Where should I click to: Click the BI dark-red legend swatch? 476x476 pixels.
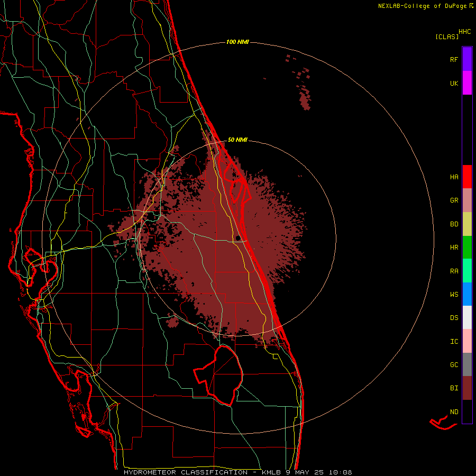[x=467, y=388]
